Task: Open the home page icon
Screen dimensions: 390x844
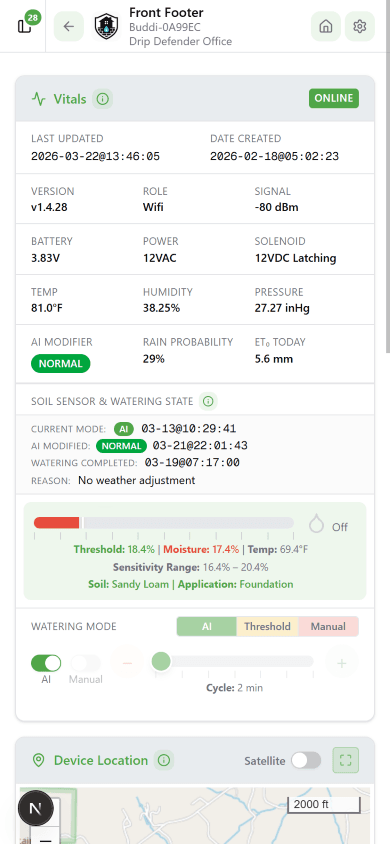Action: coord(325,26)
